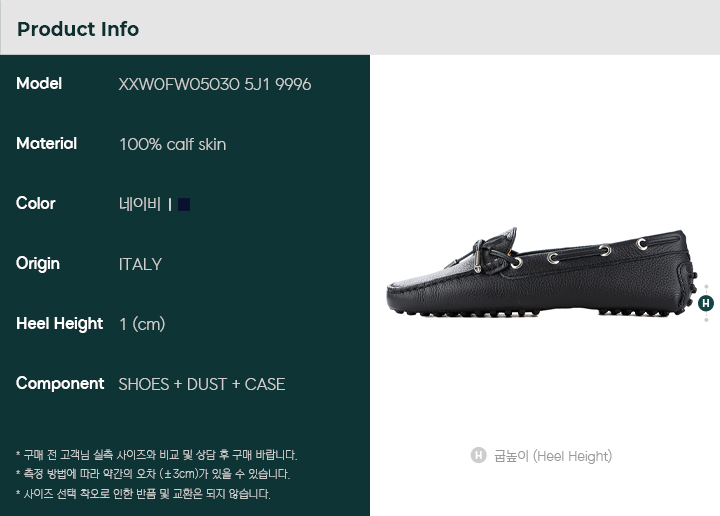Click the green H heel marker icon
Screen dimensions: 720x516
706,303
